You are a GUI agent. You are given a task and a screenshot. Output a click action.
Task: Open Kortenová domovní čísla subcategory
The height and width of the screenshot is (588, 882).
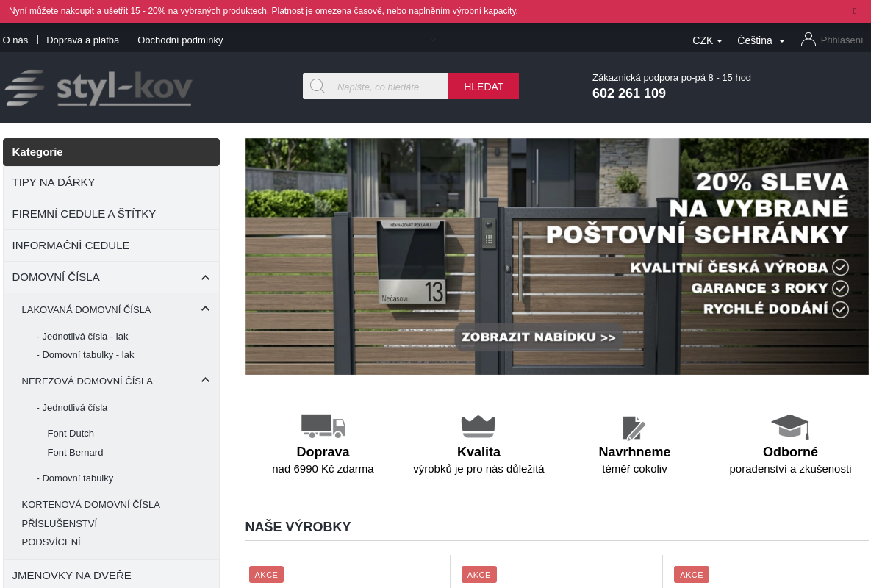point(91,505)
